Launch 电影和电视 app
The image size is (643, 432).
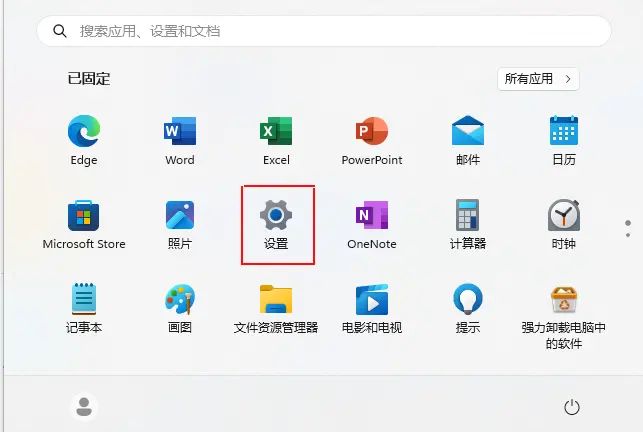(x=372, y=299)
